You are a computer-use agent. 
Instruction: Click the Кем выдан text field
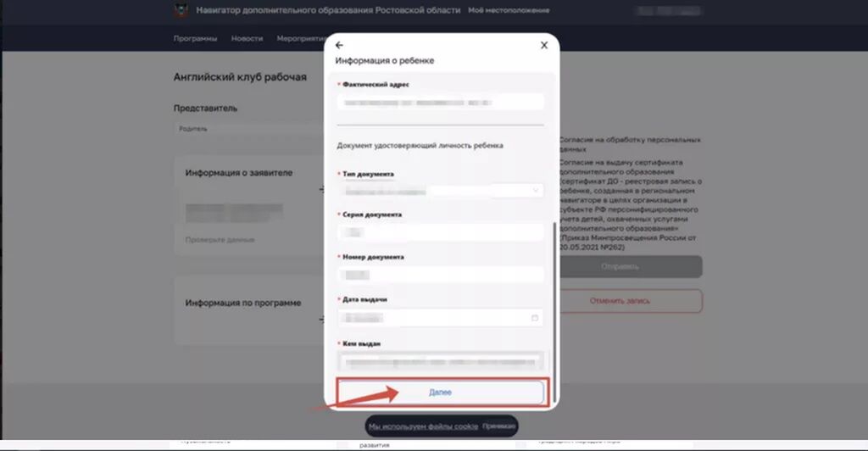(441, 362)
